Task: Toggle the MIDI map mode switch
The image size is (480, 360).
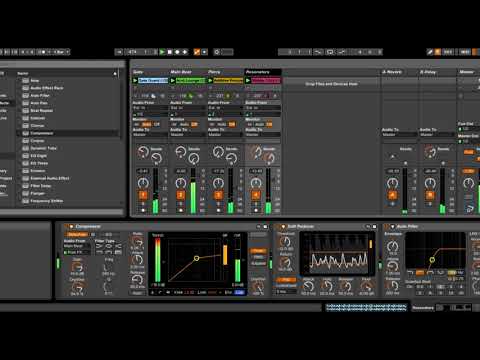Action: [x=465, y=52]
